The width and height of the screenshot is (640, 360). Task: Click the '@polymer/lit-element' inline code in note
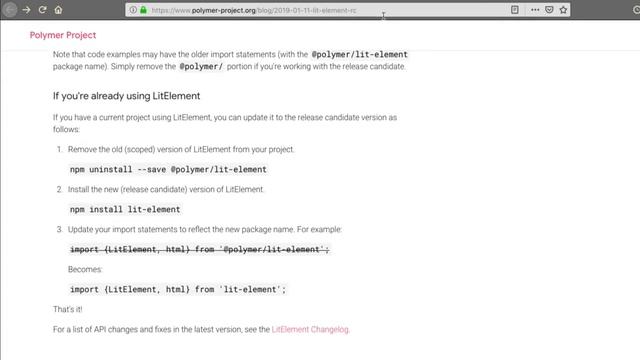pos(360,54)
